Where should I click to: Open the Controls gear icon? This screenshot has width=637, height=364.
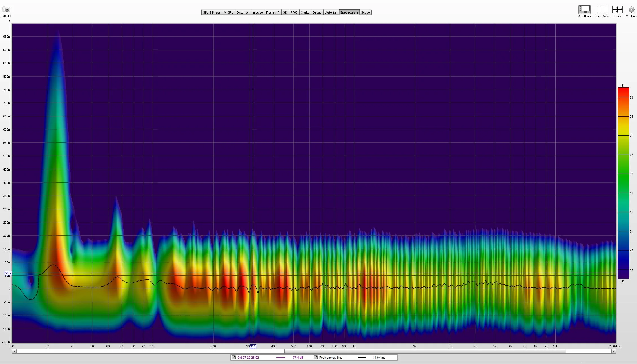pyautogui.click(x=631, y=10)
